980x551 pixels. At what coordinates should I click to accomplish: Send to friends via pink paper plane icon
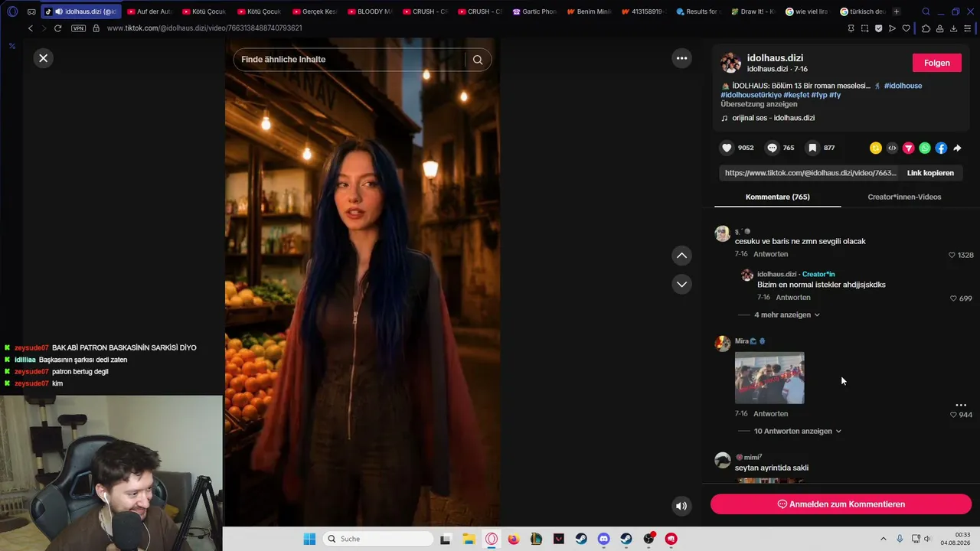coord(908,148)
